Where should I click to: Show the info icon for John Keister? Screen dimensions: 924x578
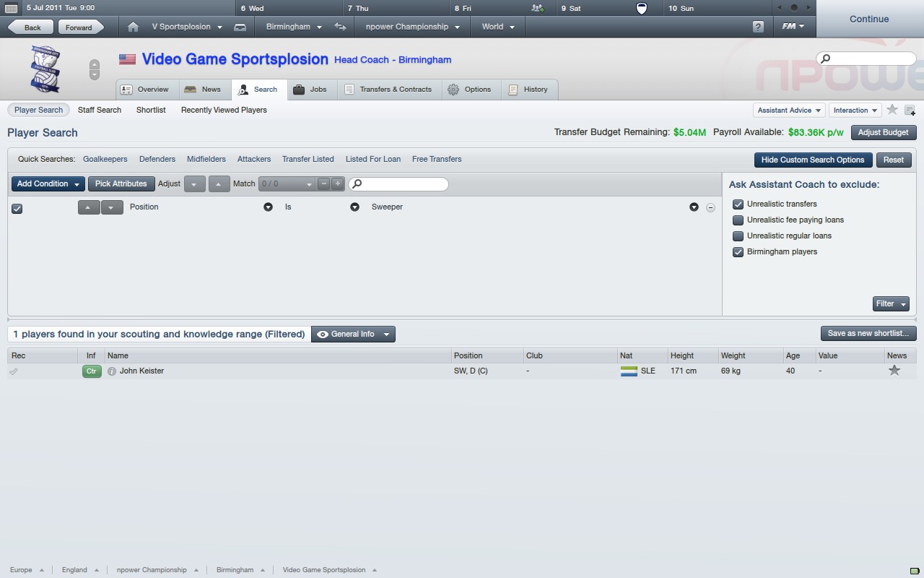tap(112, 371)
